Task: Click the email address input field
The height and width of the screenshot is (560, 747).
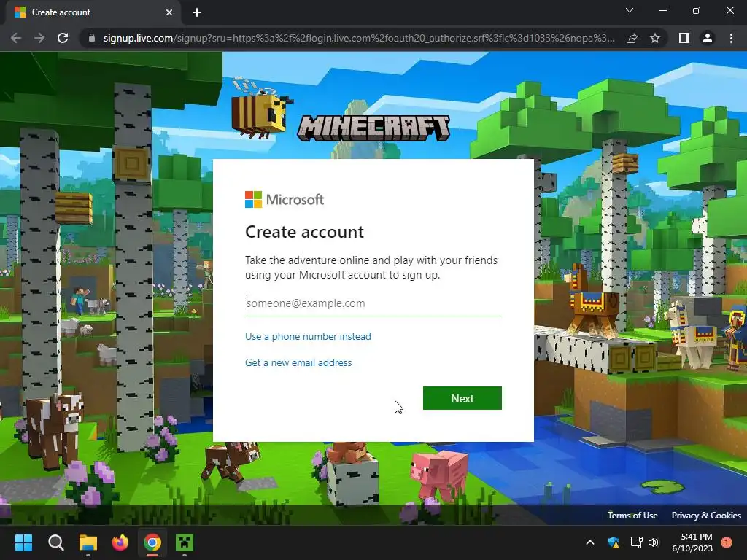Action: click(x=373, y=303)
